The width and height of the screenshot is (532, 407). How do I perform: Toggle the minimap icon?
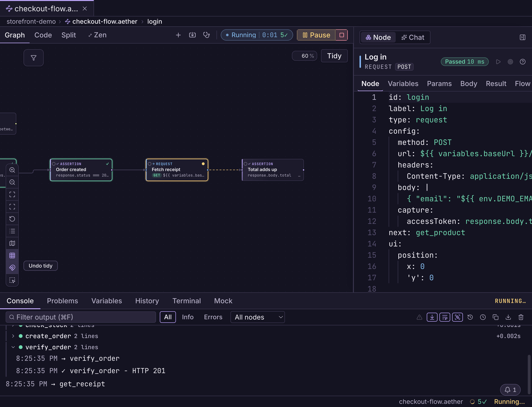(x=12, y=243)
